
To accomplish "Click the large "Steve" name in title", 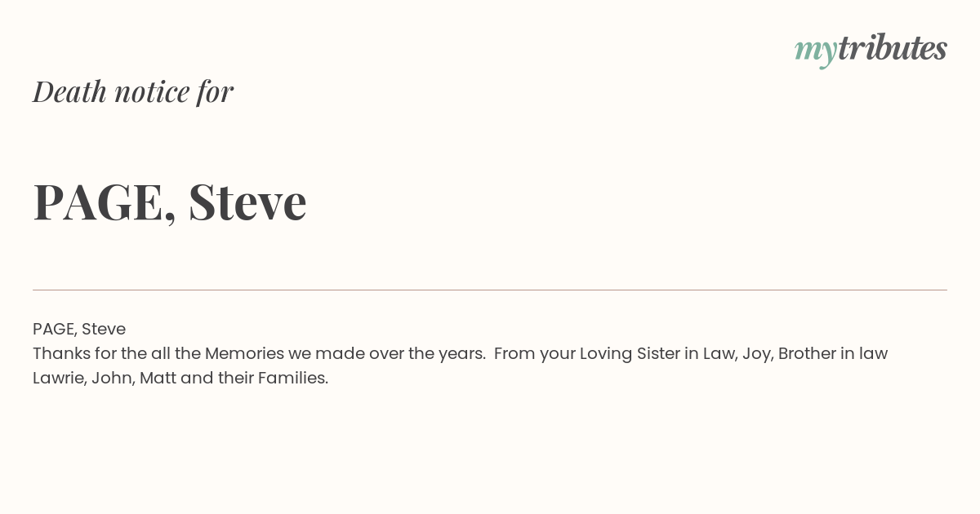I will [x=247, y=202].
